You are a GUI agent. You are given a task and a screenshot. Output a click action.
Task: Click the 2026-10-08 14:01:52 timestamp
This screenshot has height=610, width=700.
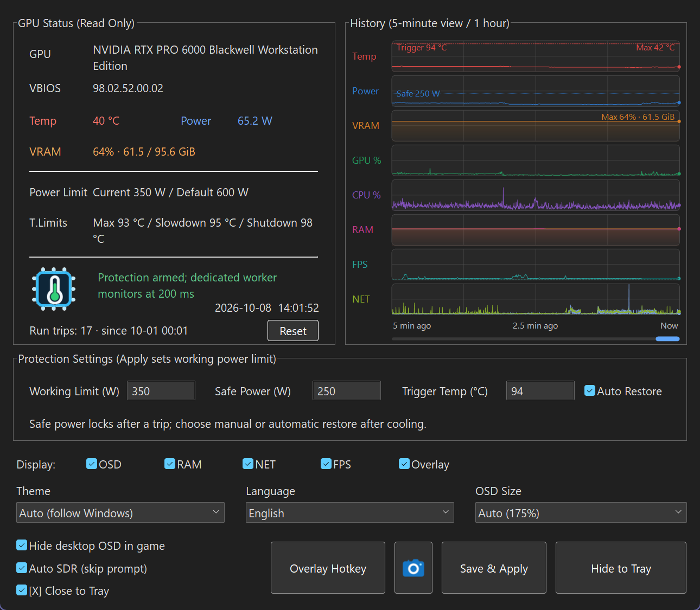pos(267,308)
